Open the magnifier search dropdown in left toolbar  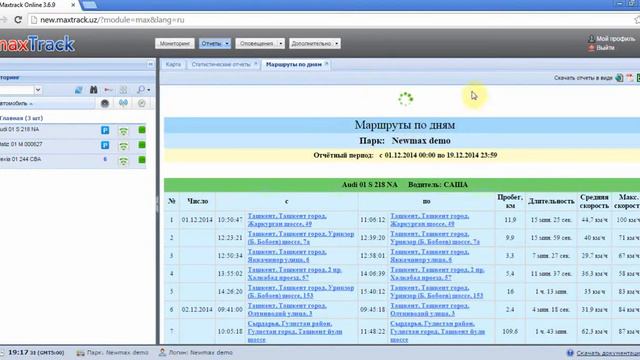(143, 90)
